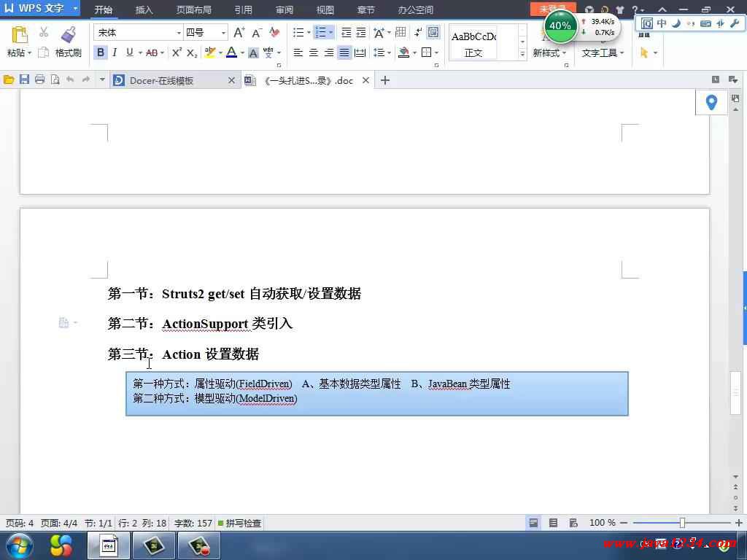Select the Format Painter brush

[69, 35]
